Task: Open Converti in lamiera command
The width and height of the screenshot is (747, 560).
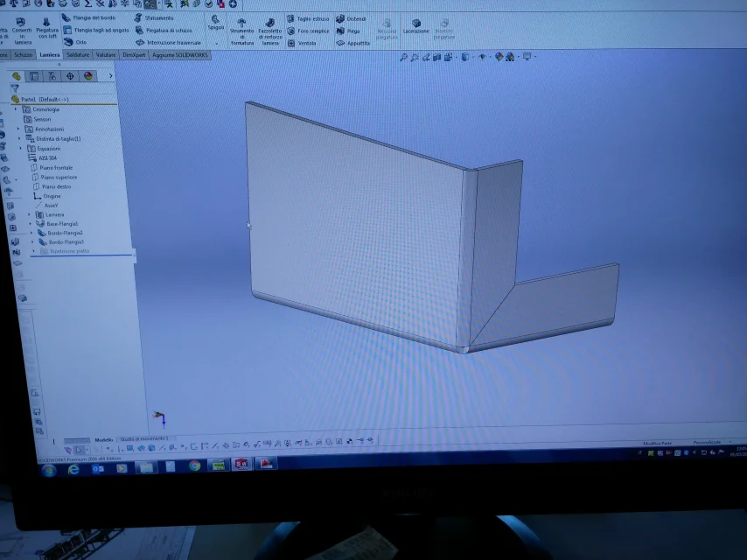Action: 22,31
